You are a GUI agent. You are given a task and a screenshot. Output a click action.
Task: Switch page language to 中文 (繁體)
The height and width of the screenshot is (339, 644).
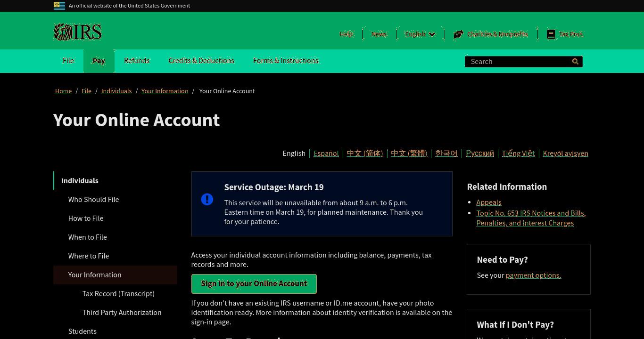(x=409, y=153)
